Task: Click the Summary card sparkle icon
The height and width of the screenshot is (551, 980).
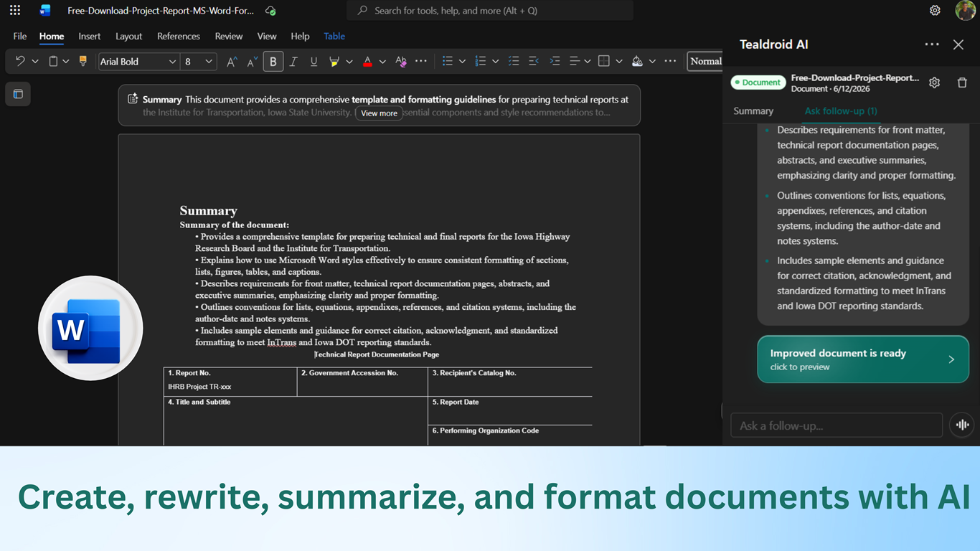Action: (133, 98)
